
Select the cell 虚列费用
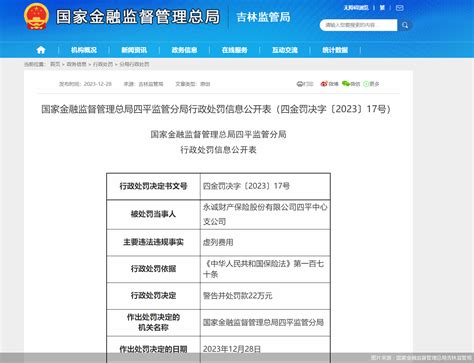tap(265, 242)
